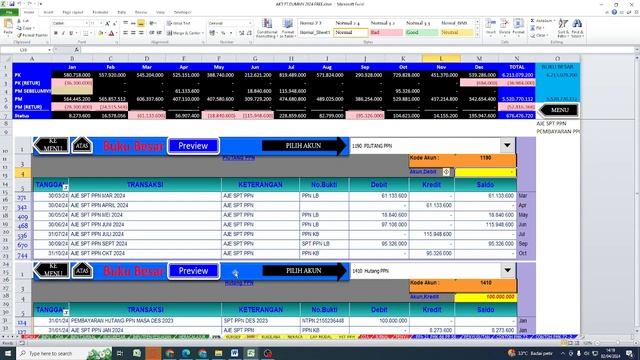This screenshot has height=360, width=640.
Task: Switch to the Page Layout tab
Action: pos(73,13)
